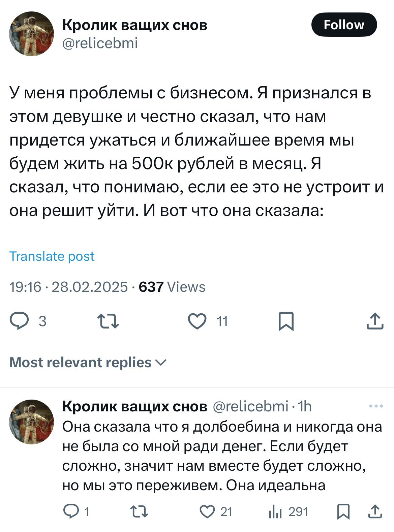The width and height of the screenshot is (394, 532).
Task: Open @relicebmi handle in post header
Action: tap(100, 43)
